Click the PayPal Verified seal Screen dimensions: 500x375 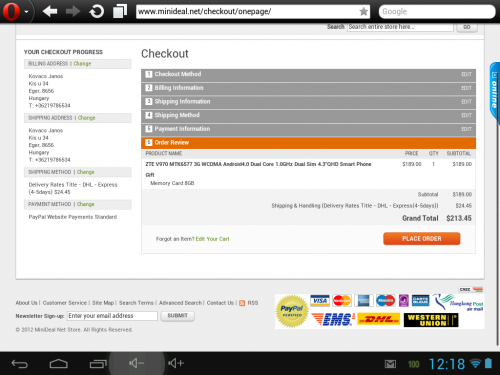(292, 311)
